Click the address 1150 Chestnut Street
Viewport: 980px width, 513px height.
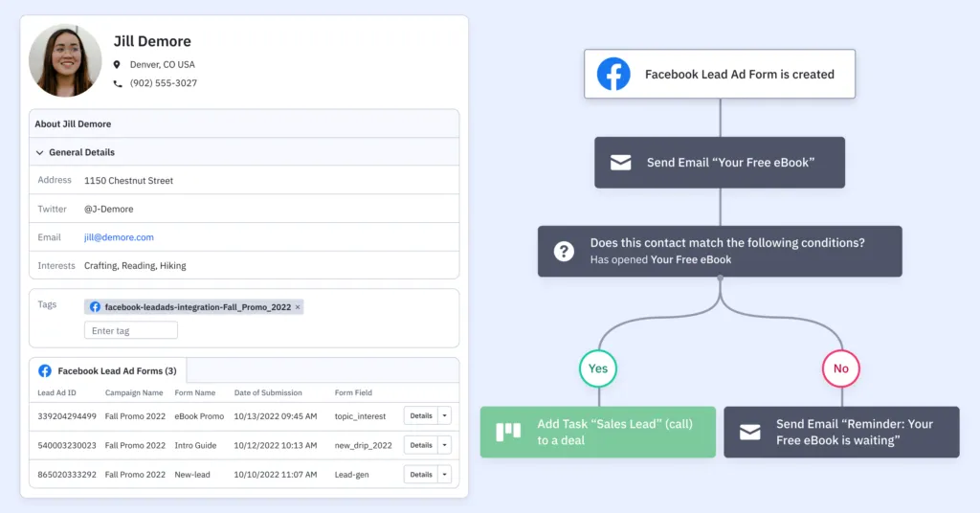click(x=129, y=181)
